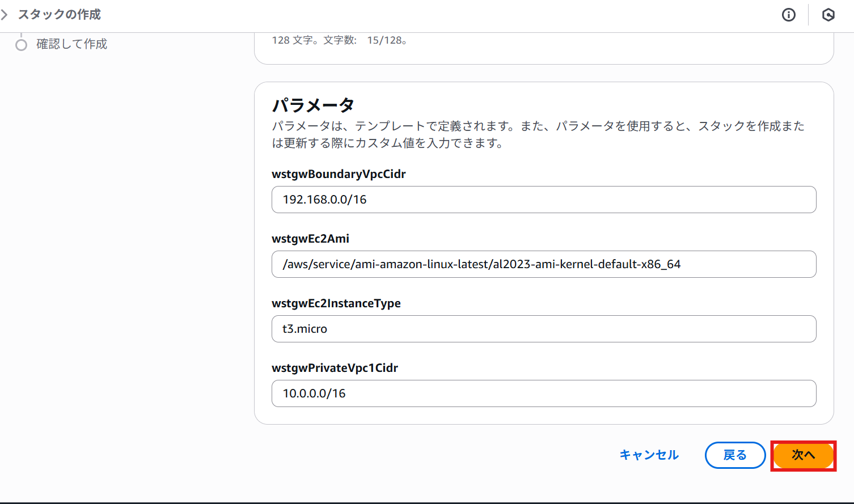Click the parameter description paragraph
Image resolution: width=854 pixels, height=504 pixels.
(x=538, y=134)
